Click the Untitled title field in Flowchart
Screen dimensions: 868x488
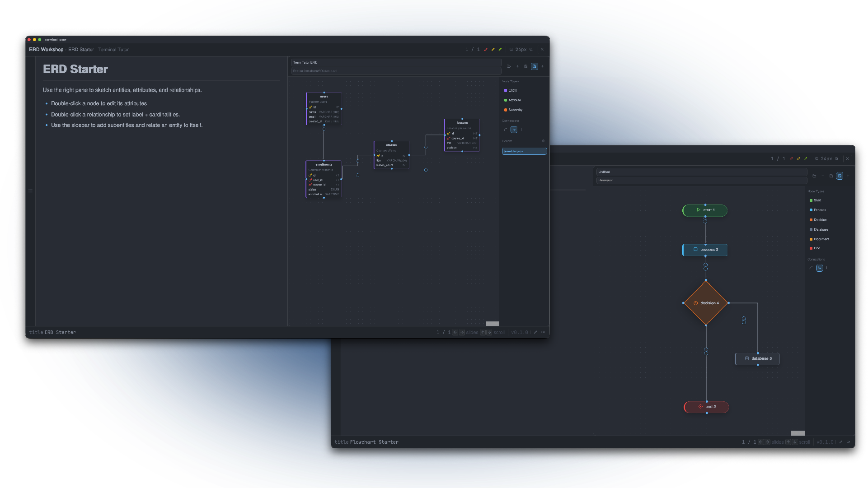tap(702, 172)
